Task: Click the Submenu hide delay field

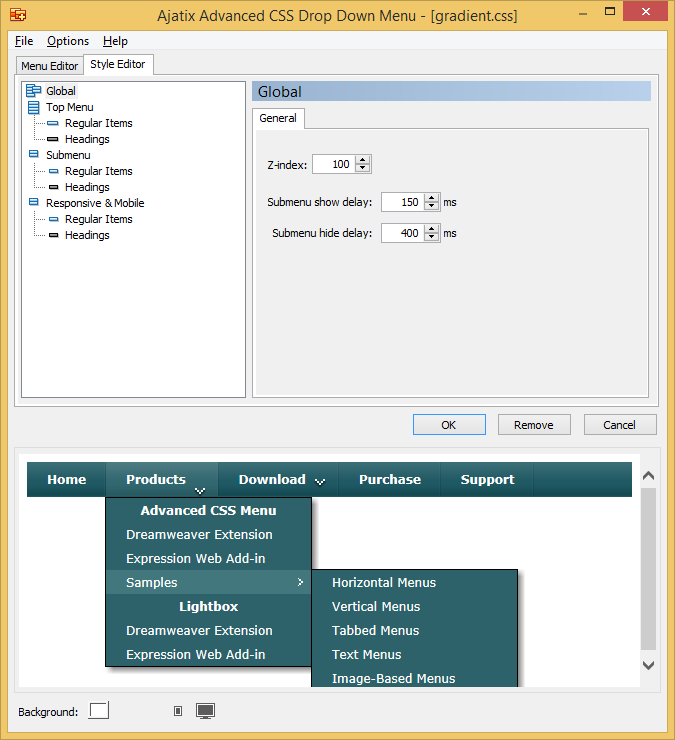Action: [x=403, y=233]
